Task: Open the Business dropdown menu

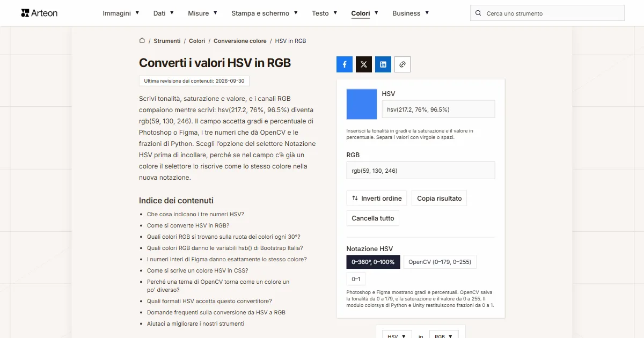Action: pyautogui.click(x=411, y=13)
